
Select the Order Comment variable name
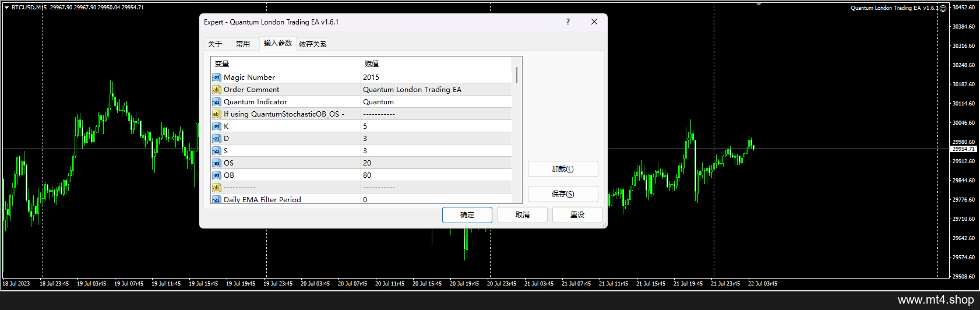click(x=252, y=90)
